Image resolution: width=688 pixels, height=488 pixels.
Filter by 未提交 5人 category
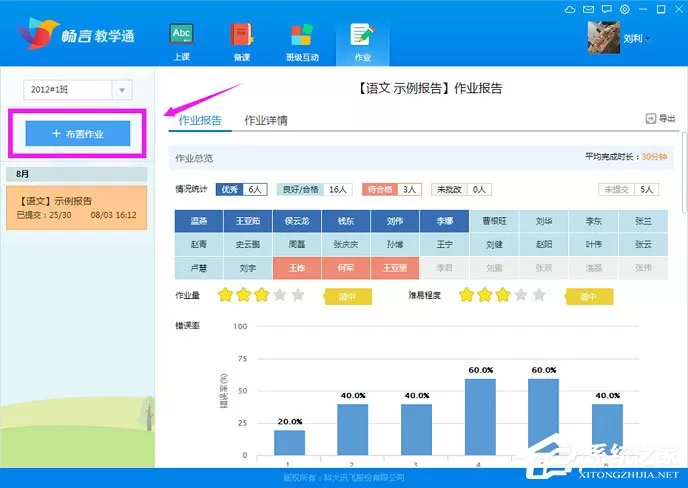tap(629, 189)
